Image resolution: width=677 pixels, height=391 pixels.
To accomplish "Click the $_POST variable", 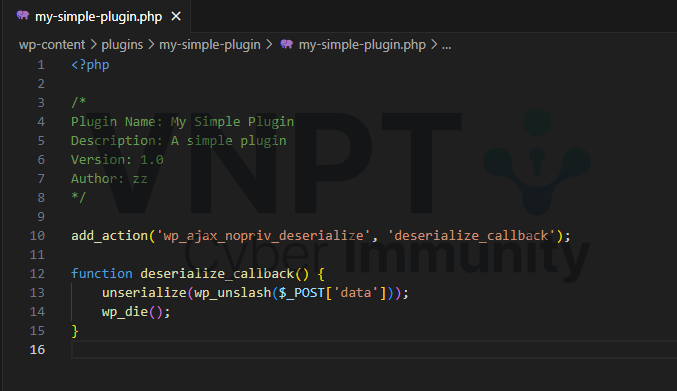I will (301, 293).
